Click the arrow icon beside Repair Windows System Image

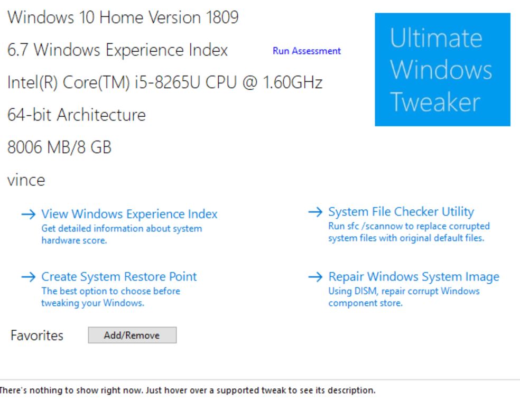pos(315,277)
